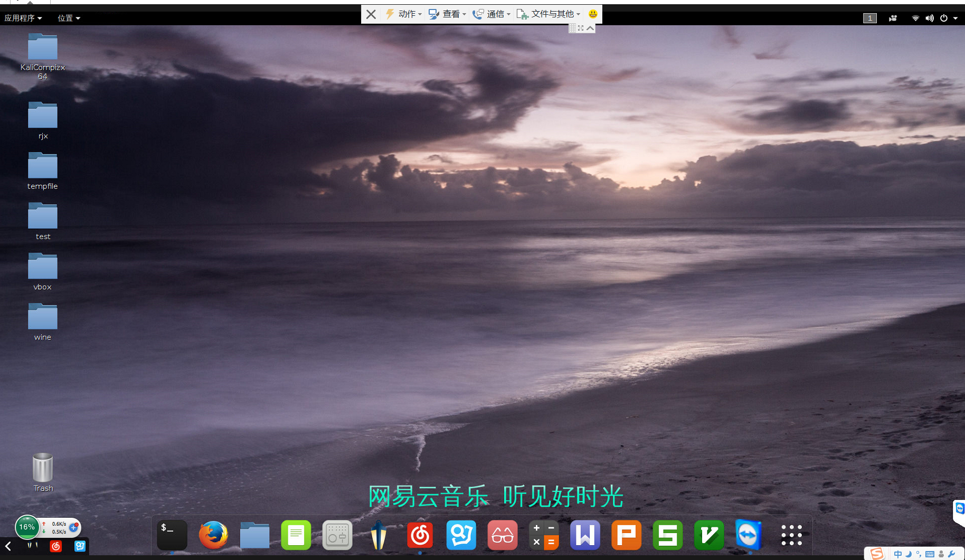Open TeamViewer from the dock
965x560 pixels.
[749, 535]
